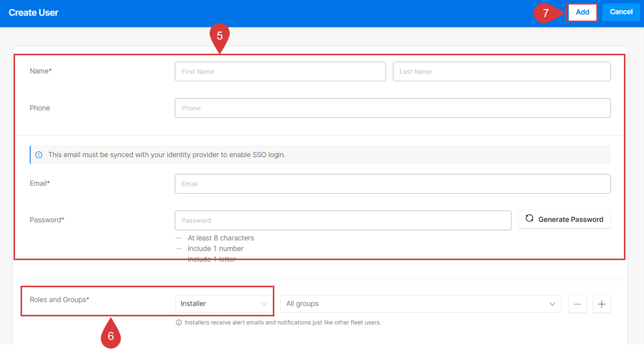Viewport: 644px width, 349px height.
Task: Remove role row with minus icon
Action: click(577, 304)
